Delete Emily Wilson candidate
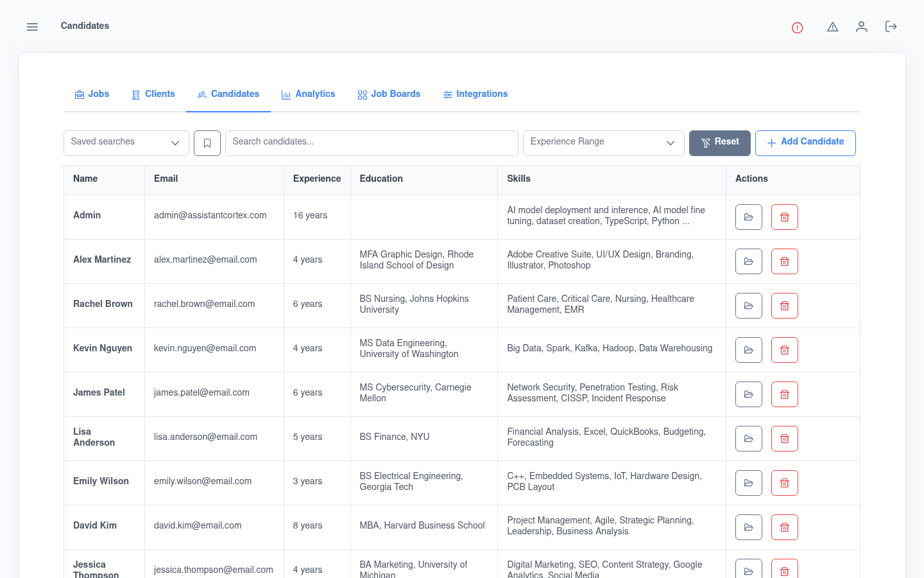924x578 pixels. pos(785,483)
